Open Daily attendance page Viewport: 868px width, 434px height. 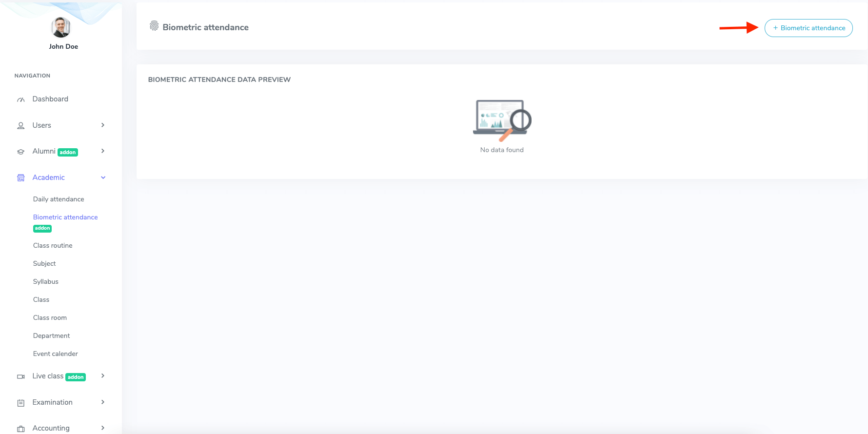tap(59, 199)
